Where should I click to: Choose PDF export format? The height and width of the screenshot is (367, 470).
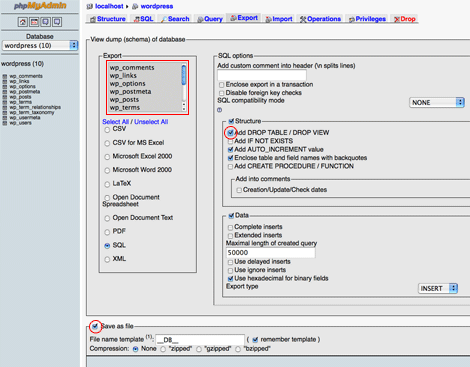click(x=107, y=232)
